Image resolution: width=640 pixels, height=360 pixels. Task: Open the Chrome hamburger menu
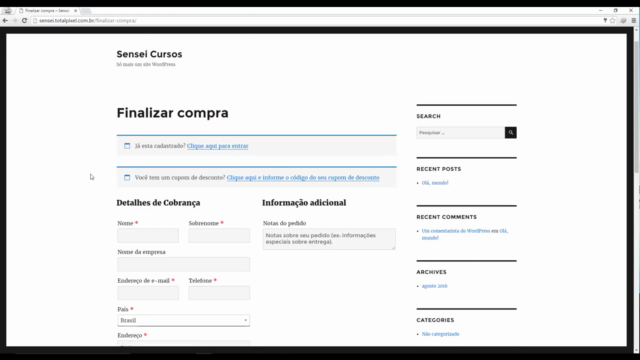[633, 20]
